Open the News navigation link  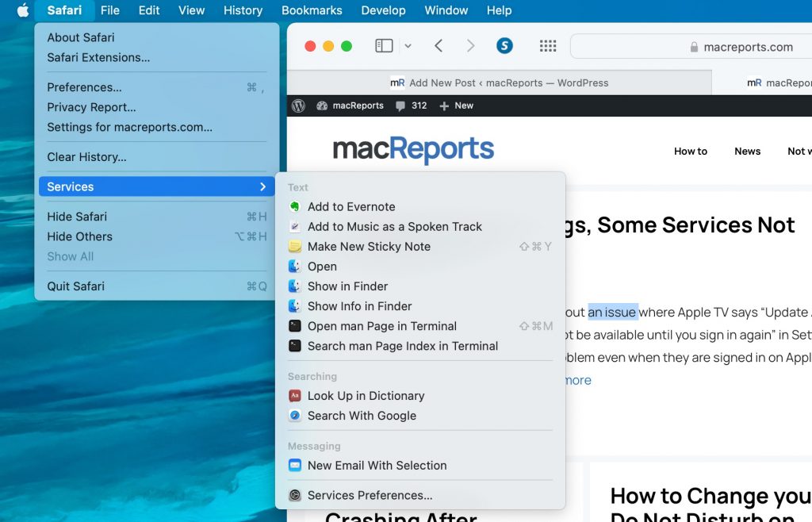[747, 152]
